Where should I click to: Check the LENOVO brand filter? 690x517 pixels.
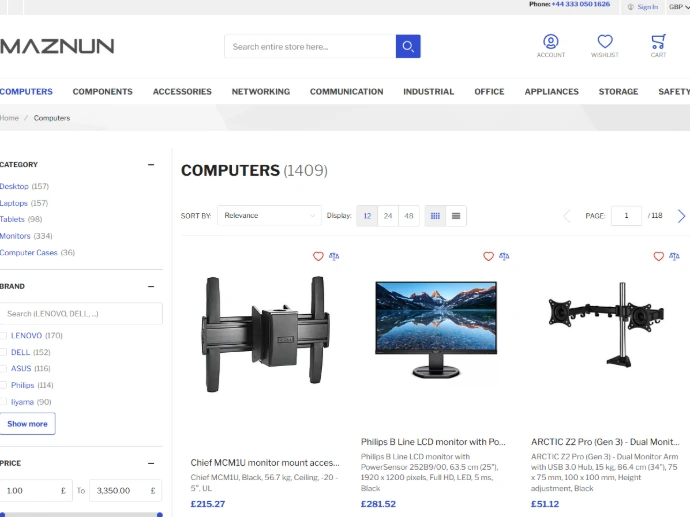pyautogui.click(x=4, y=336)
